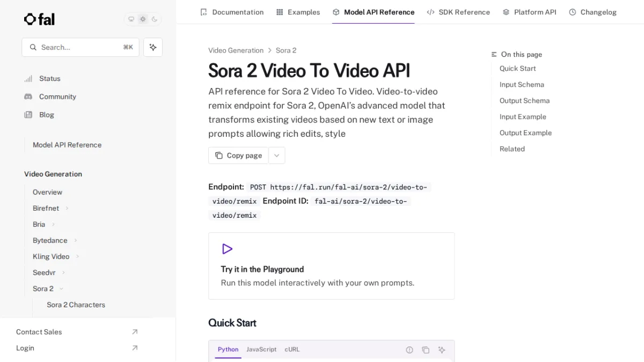Click Quick Start section heading

pos(232,323)
